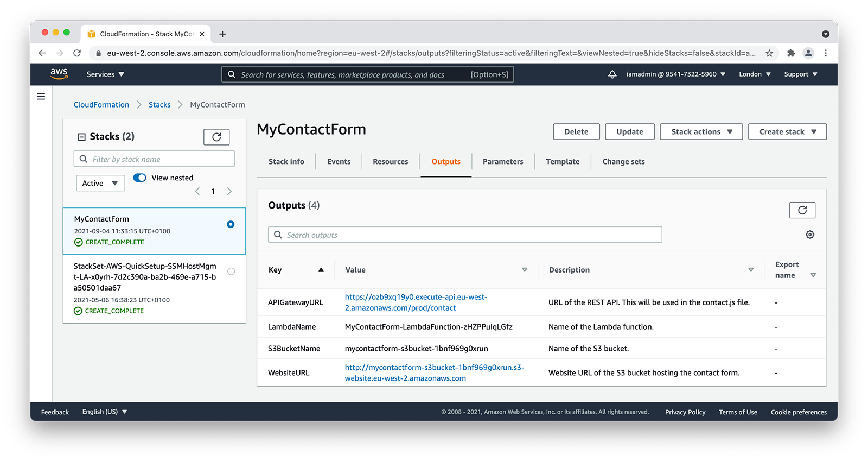The width and height of the screenshot is (868, 461).
Task: Sort by Value column arrow
Action: 525,270
